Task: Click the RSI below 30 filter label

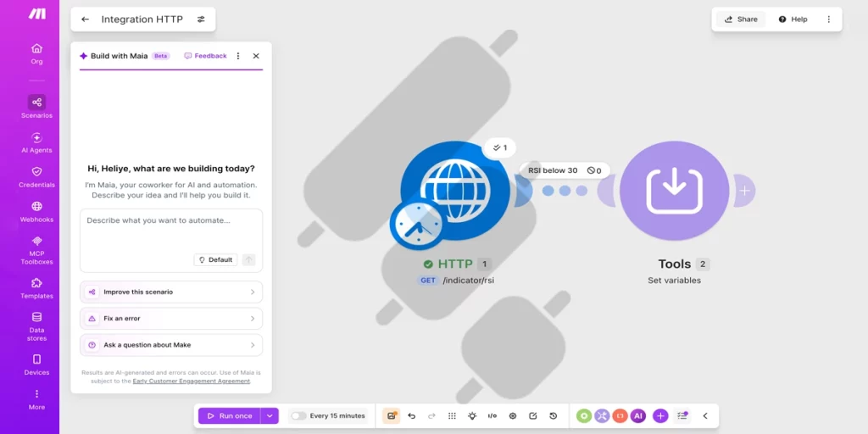Action: tap(553, 170)
